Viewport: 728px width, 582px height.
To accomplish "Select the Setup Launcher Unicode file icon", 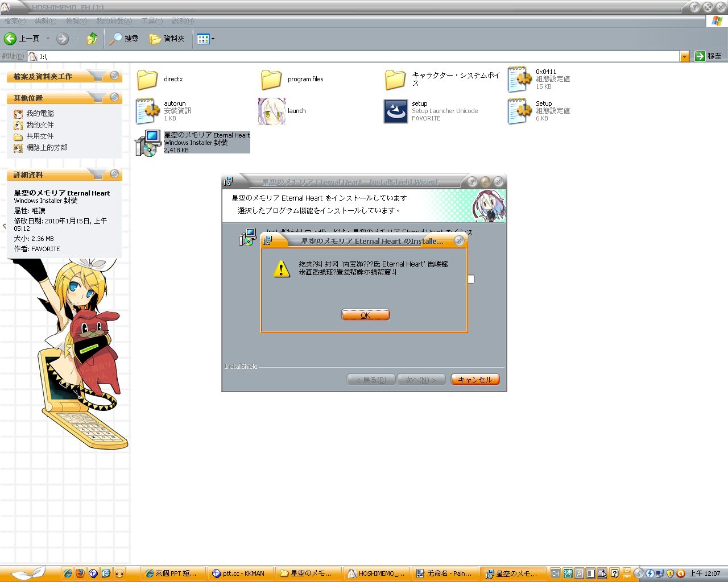I will (x=395, y=111).
